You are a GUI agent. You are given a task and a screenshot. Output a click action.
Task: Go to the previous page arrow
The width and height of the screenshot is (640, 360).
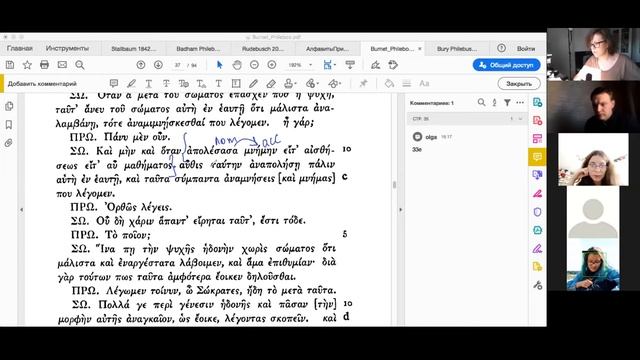coord(141,65)
